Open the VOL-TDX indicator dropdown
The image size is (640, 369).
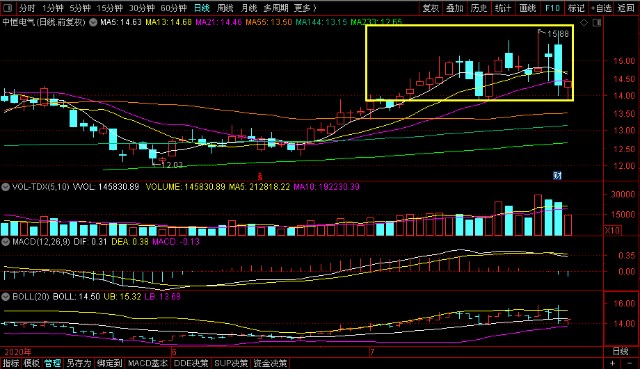(x=5, y=187)
